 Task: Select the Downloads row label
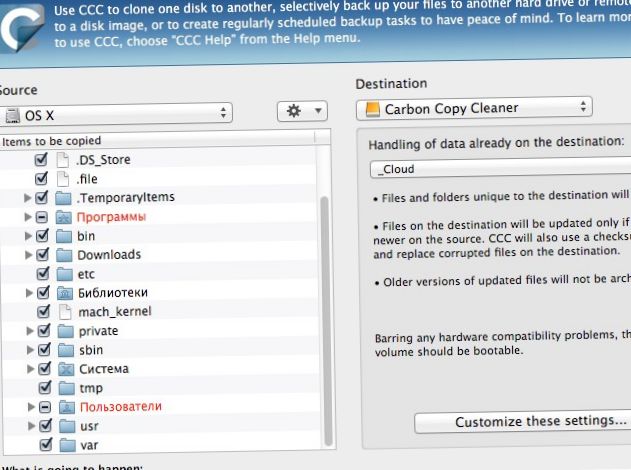click(x=109, y=255)
